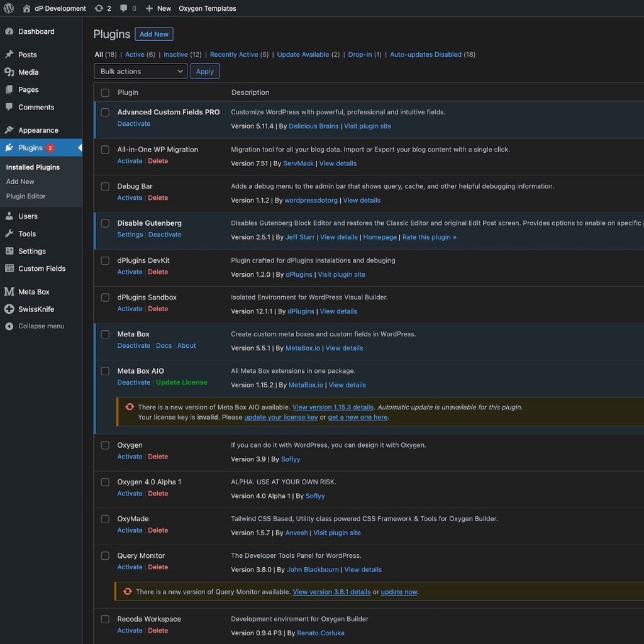Viewport: 644px width, 644px height.
Task: Click the Collapse menu arrow icon
Action: pos(9,326)
